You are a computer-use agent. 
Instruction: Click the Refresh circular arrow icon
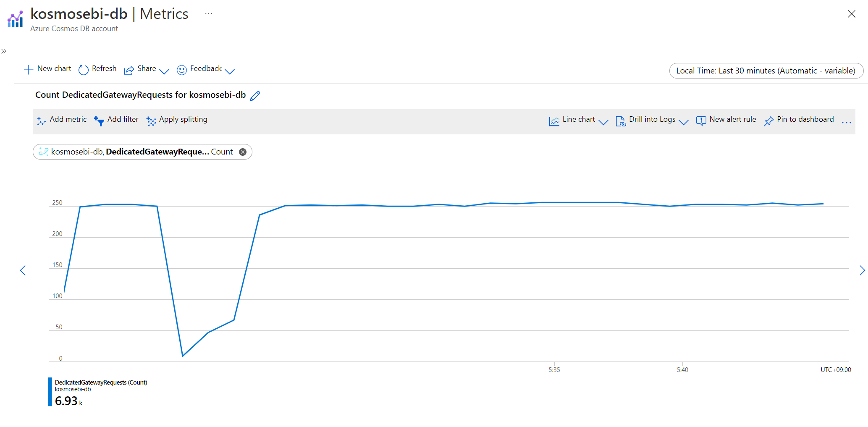(84, 70)
